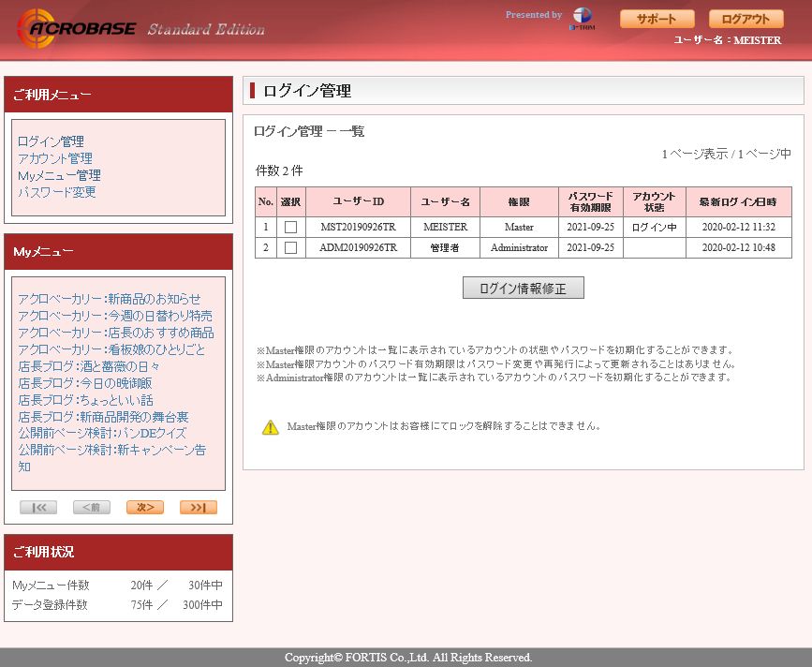
Task: Click the サポート button
Action: [657, 19]
